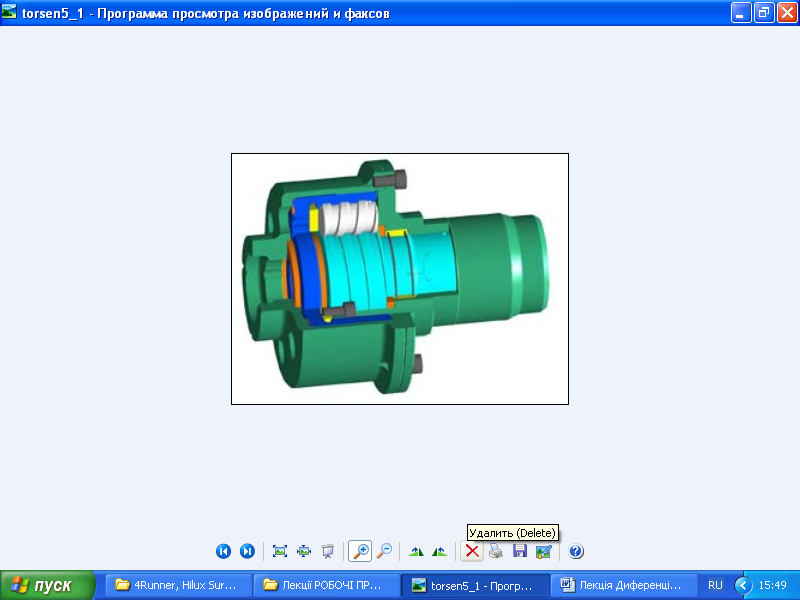
Task: Go to the previous image
Action: pos(223,551)
